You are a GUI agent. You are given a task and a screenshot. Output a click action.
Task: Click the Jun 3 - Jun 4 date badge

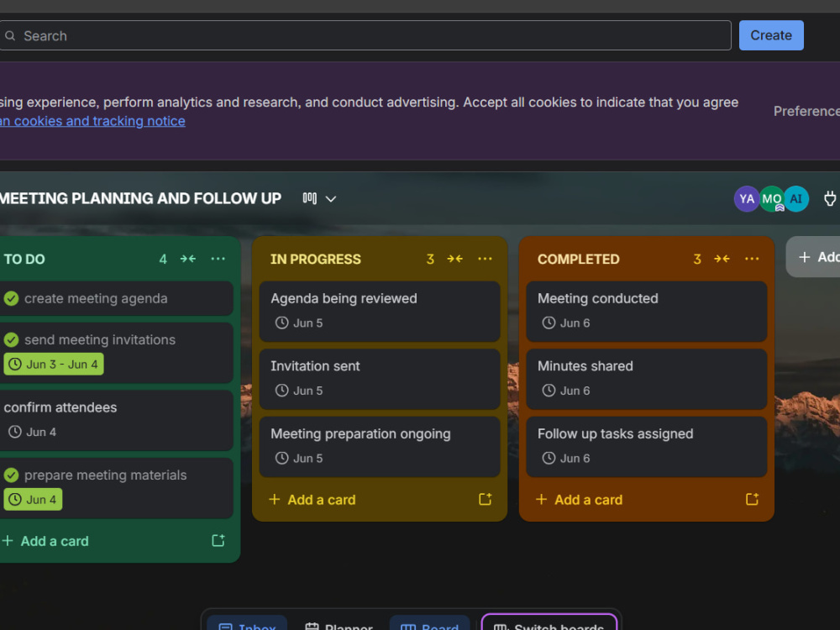click(54, 365)
